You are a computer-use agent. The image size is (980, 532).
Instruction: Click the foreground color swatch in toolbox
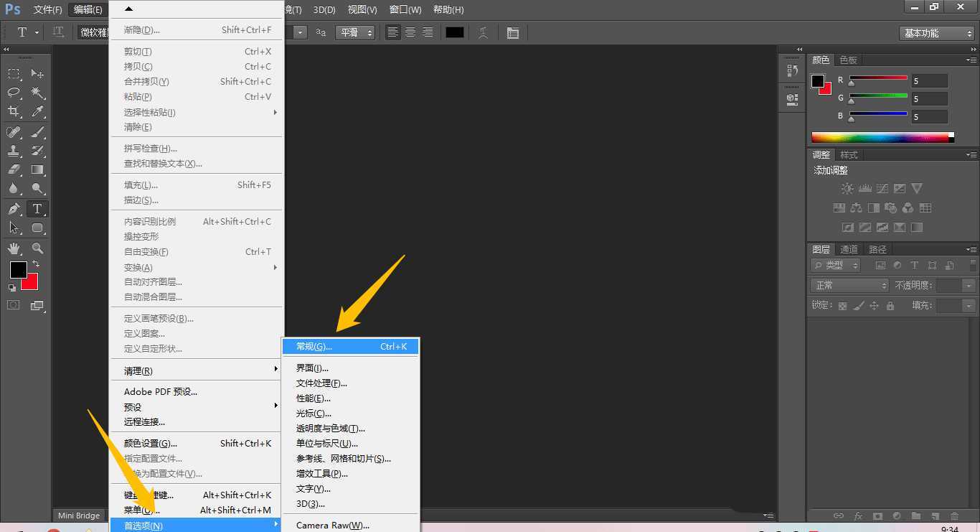tap(18, 270)
